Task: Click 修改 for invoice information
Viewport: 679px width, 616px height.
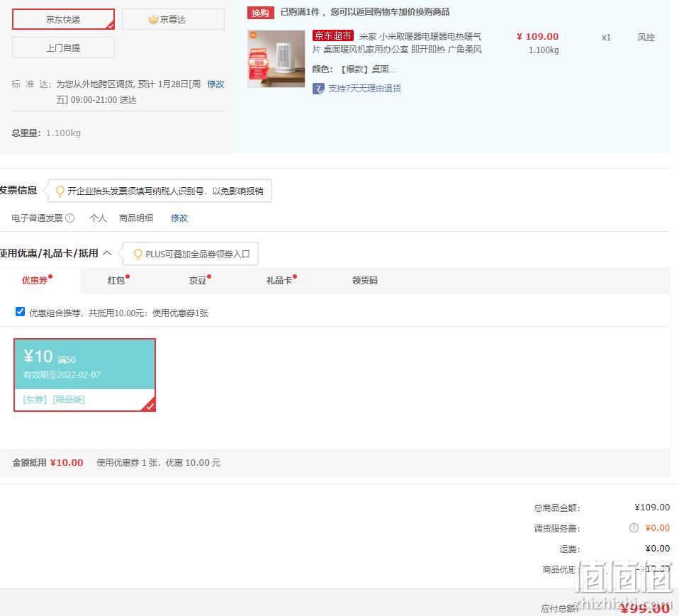Action: [179, 218]
